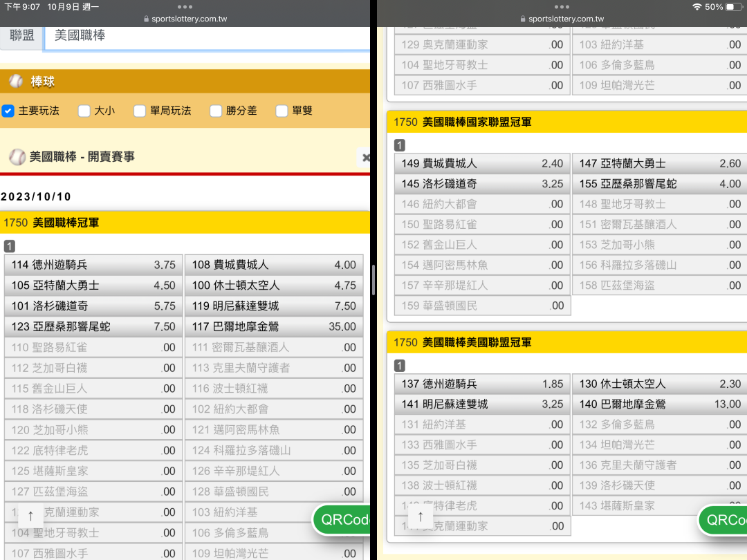Select 108 費城費城人 at 4.00
The image size is (747, 560).
click(x=274, y=265)
